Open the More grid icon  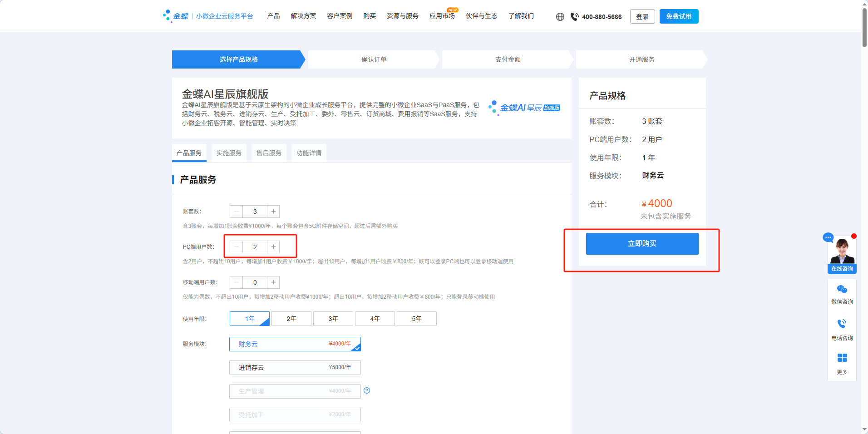tap(842, 358)
